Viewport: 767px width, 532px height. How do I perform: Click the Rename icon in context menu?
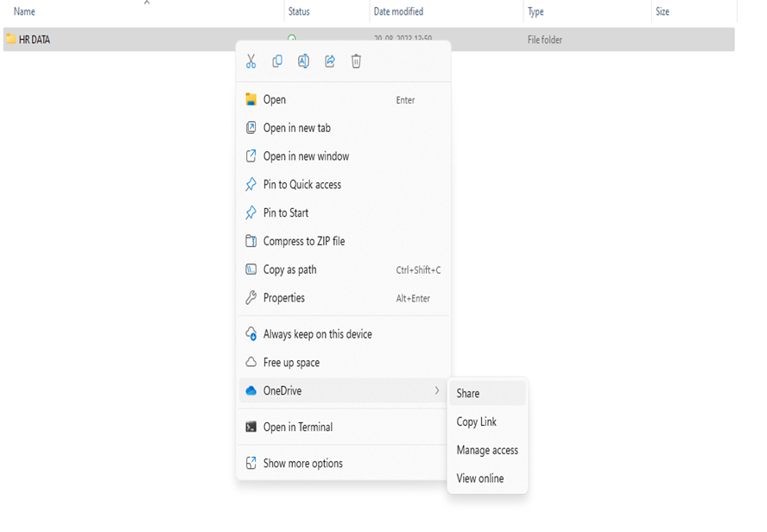303,61
